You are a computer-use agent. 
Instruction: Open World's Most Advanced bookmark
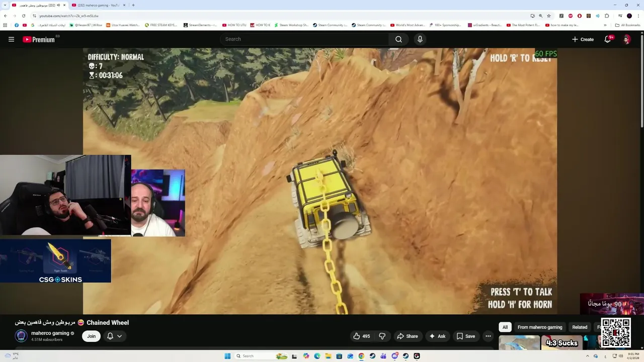[x=407, y=25]
